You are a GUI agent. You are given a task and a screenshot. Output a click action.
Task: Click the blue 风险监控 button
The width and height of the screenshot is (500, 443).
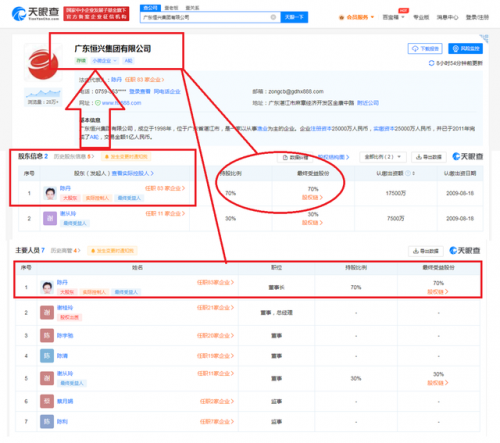pos(465,49)
